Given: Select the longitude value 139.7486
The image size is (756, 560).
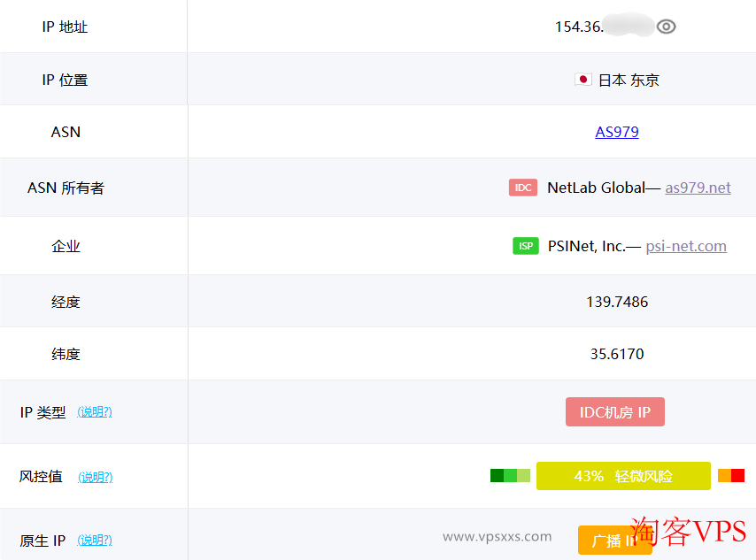Looking at the screenshot, I should pos(617,302).
